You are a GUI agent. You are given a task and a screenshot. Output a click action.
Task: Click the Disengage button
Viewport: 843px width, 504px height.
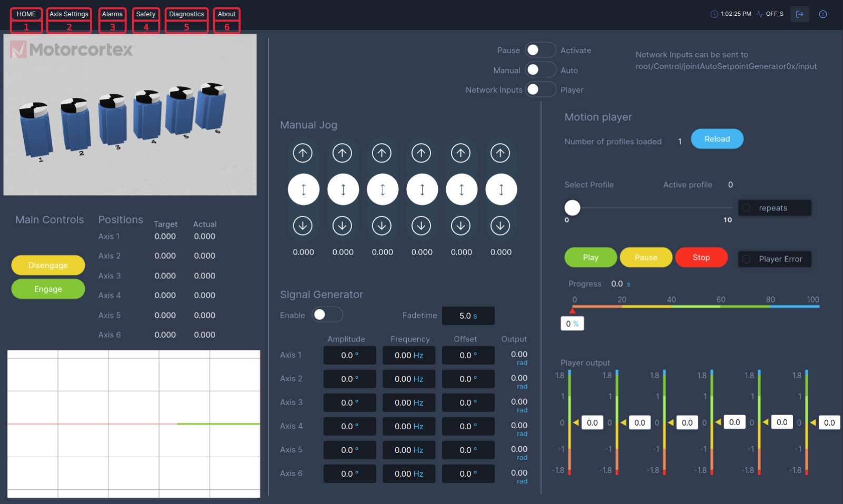pyautogui.click(x=48, y=265)
